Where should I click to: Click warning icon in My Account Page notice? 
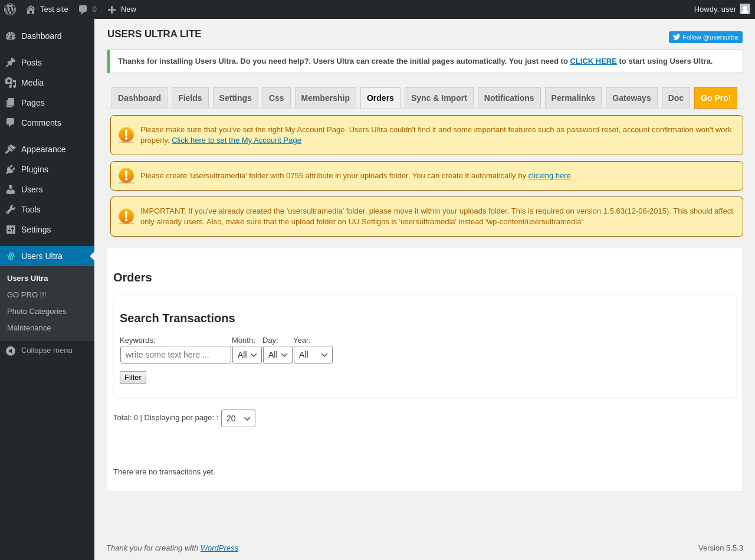tap(126, 135)
